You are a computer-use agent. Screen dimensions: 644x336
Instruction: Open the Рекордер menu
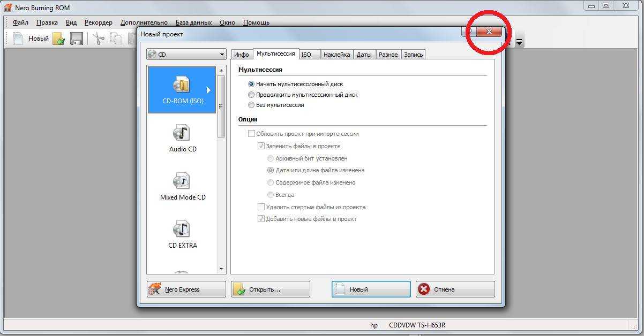point(99,22)
